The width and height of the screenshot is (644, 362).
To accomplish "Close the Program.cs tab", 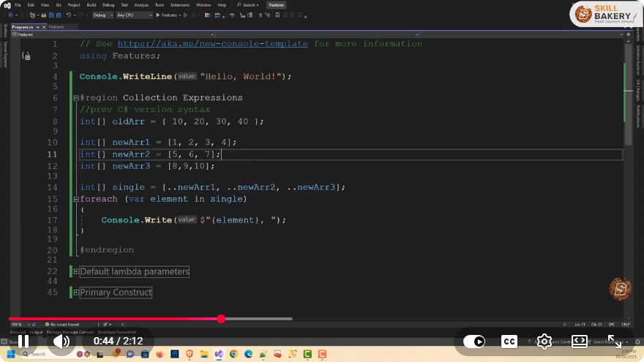I will (44, 27).
